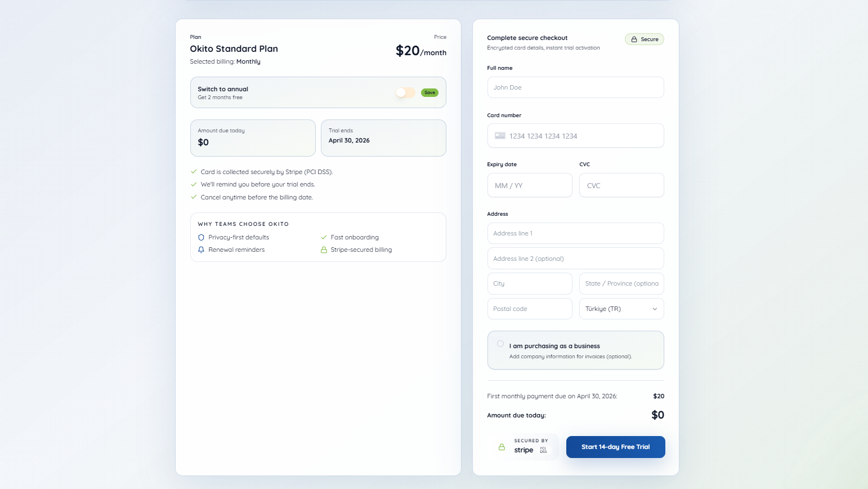
Task: Click the Add company information for invoices text
Action: point(571,357)
